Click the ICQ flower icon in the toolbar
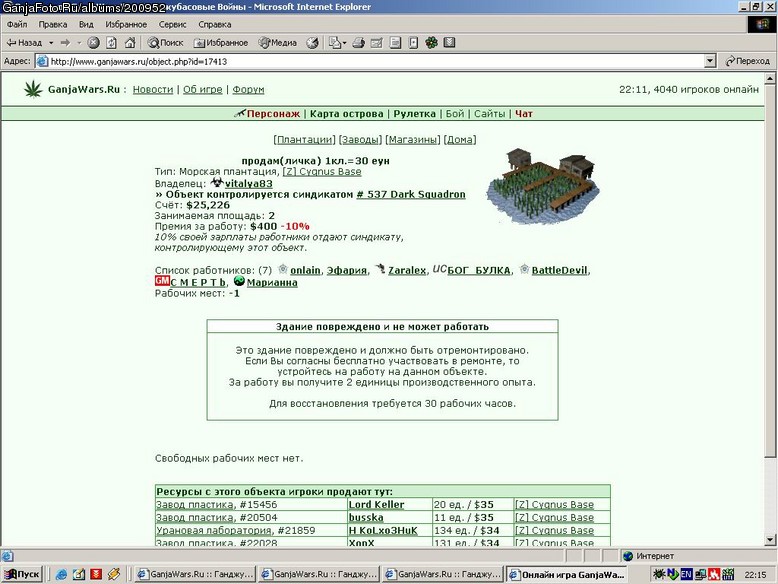This screenshot has height=584, width=778. 431,43
